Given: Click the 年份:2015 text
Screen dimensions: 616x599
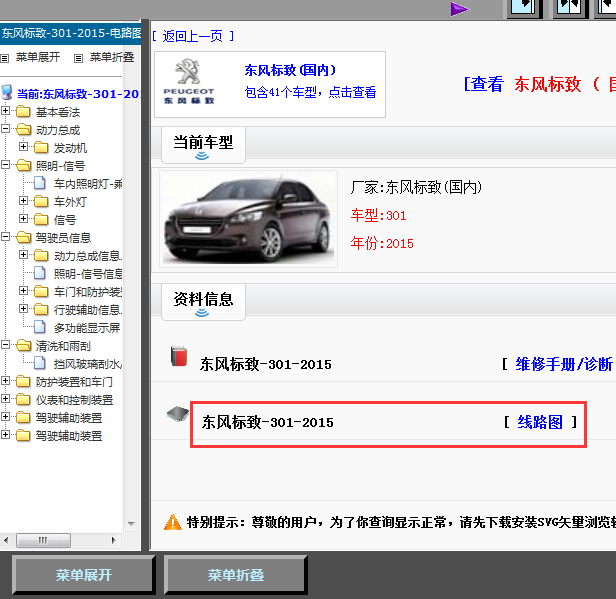Looking at the screenshot, I should [x=382, y=243].
